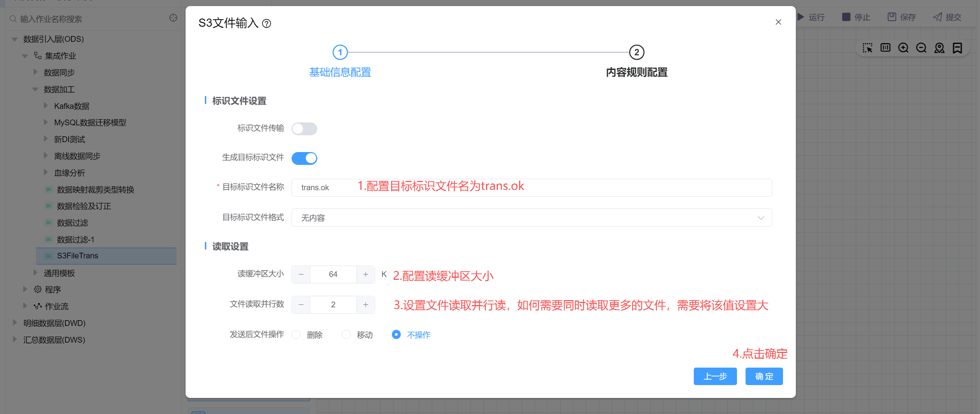Open the 目标标识文件格式 dropdown
Viewport: 980px width, 414px height.
point(531,218)
